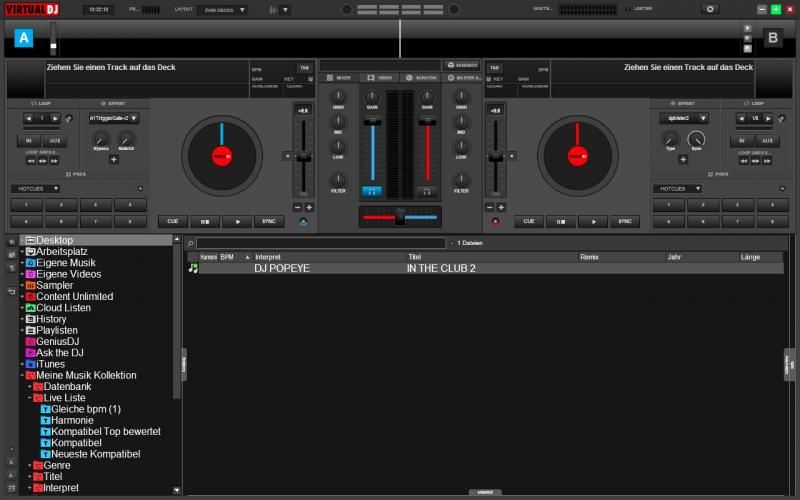The image size is (800, 500).
Task: Click SYNC button on left deck
Action: (x=269, y=221)
